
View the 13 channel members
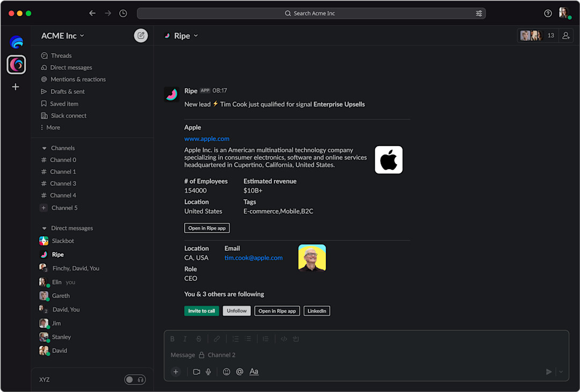coord(538,35)
